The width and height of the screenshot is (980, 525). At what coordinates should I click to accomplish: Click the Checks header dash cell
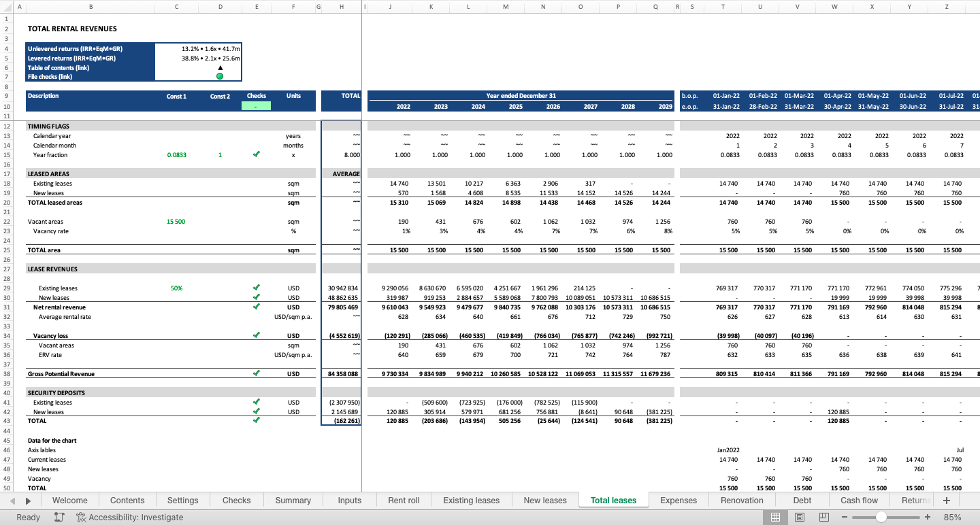pyautogui.click(x=256, y=106)
